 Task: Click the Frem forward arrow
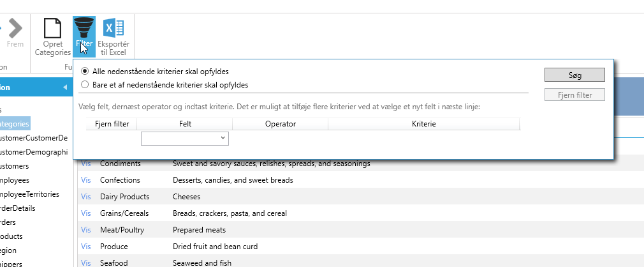click(x=15, y=29)
